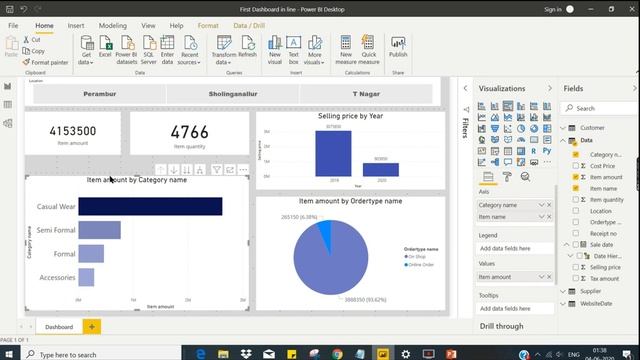Choose the Treemap visualization icon

click(x=547, y=129)
